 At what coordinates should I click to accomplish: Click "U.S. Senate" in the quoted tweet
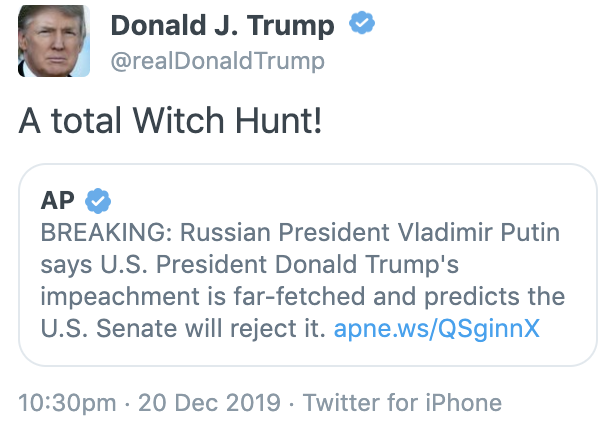[x=101, y=329]
